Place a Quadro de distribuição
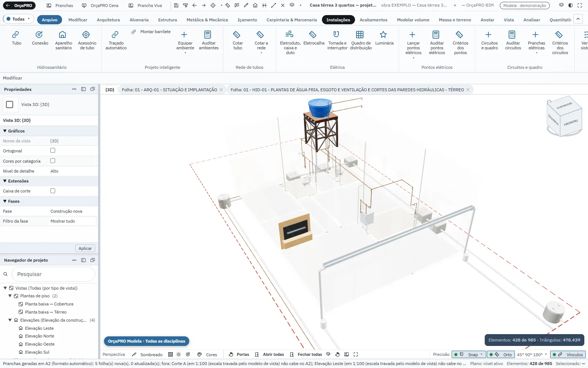Image resolution: width=588 pixels, height=368 pixels. pos(361,40)
